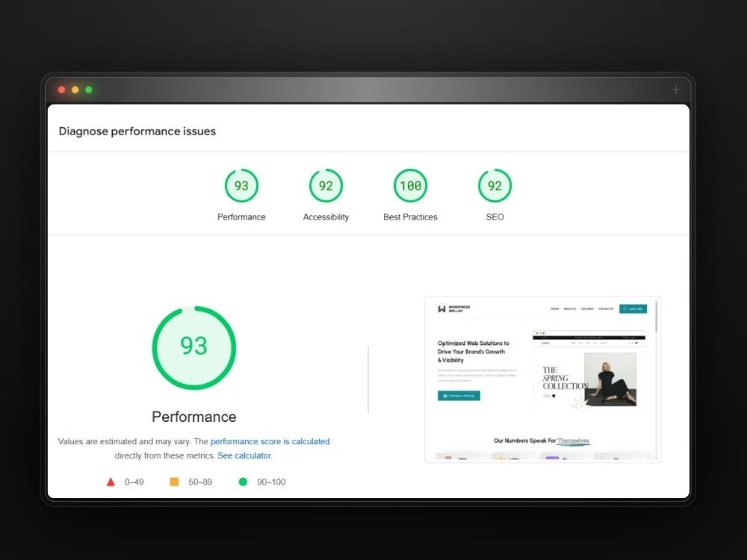
Task: Click the 0–49 legend text
Action: [x=134, y=482]
